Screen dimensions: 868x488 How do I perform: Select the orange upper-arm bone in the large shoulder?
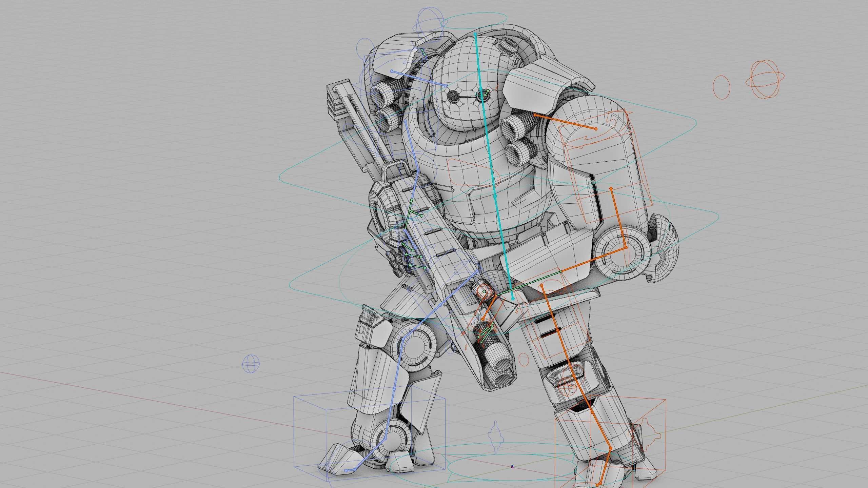coord(565,122)
